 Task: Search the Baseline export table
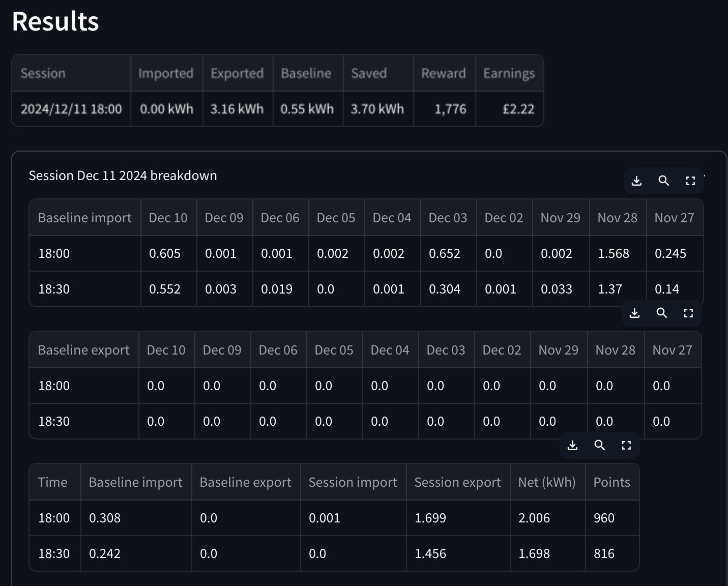pos(661,313)
